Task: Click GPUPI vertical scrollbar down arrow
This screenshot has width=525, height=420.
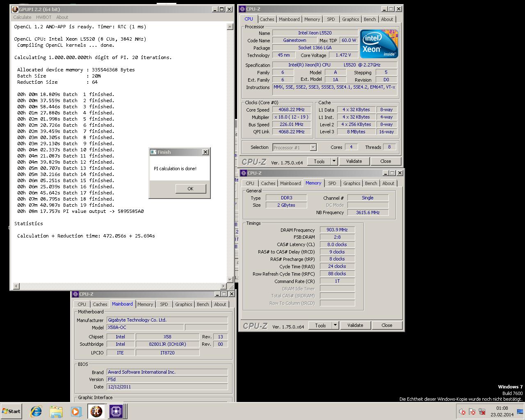Action: [x=230, y=279]
